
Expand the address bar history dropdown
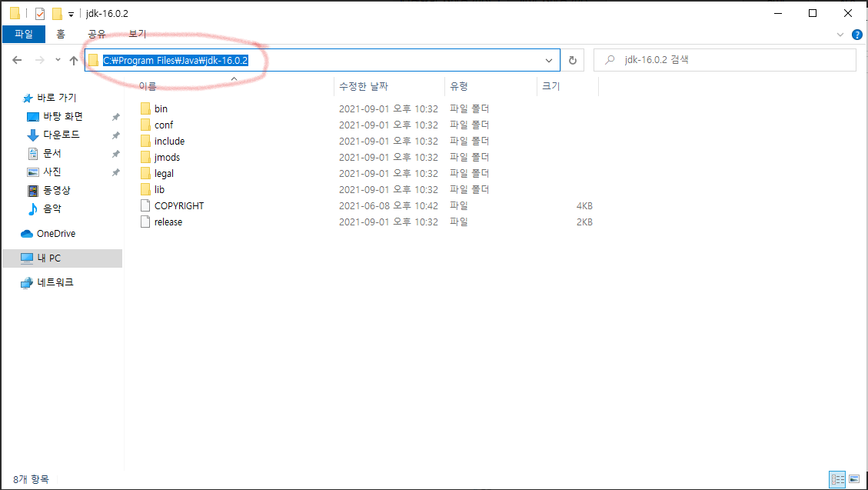(x=549, y=60)
